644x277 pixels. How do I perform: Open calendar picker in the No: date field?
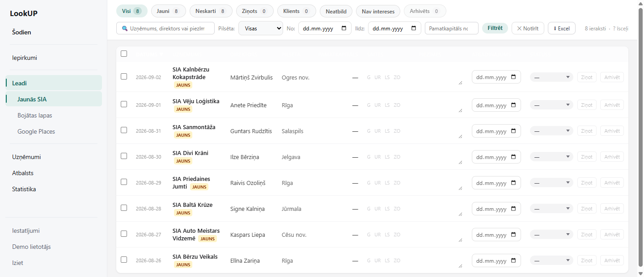(343, 28)
